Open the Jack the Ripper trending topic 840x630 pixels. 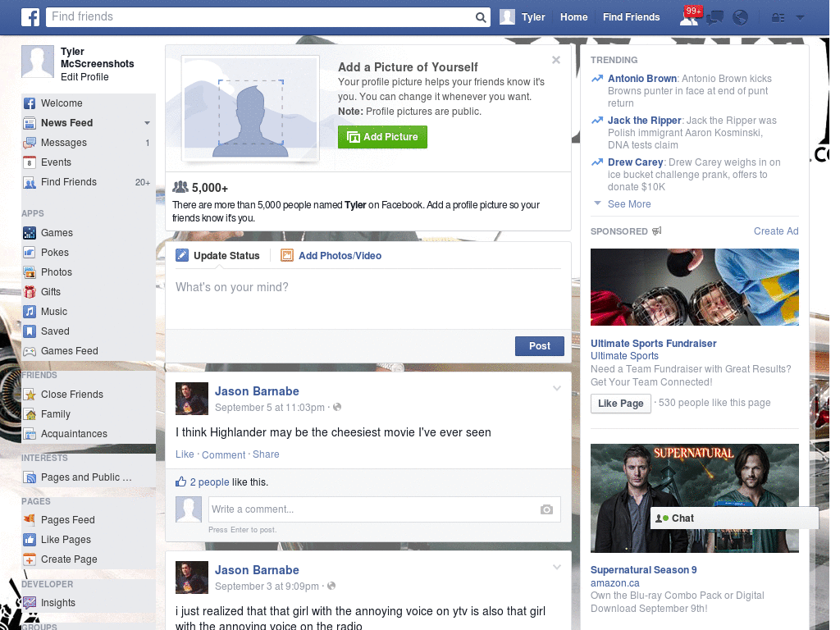[645, 121]
